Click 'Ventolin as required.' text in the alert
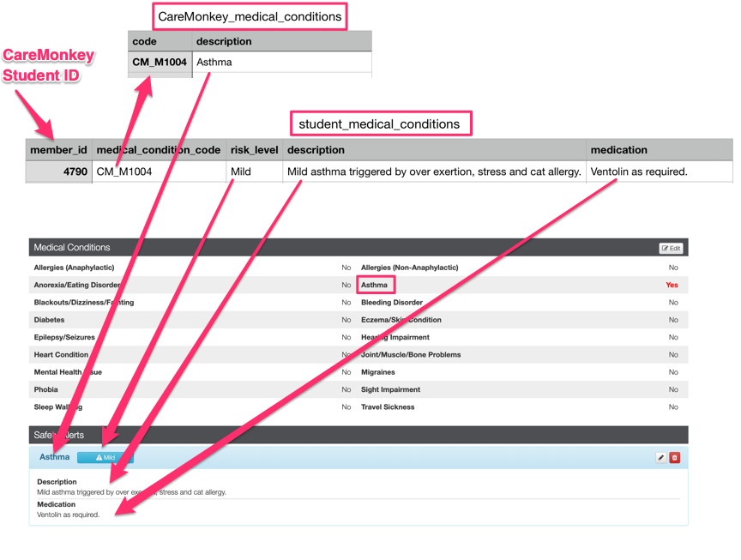 pyautogui.click(x=68, y=515)
